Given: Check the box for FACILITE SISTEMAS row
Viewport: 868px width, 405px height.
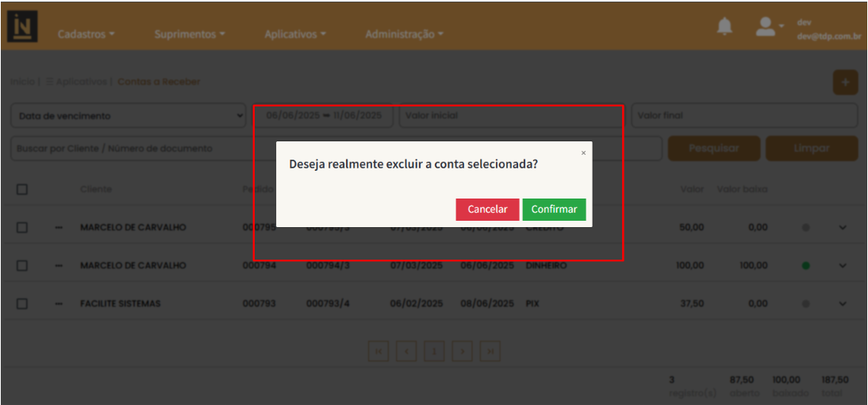Looking at the screenshot, I should [x=22, y=303].
